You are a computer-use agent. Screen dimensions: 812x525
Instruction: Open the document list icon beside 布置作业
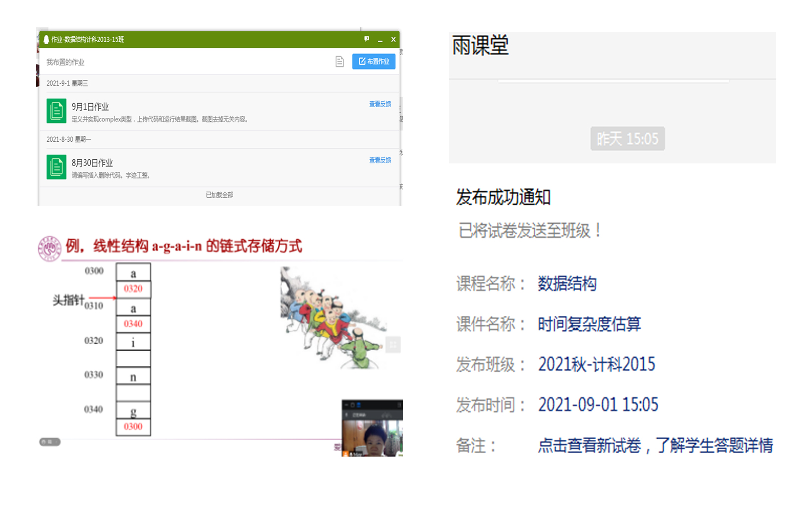[x=339, y=61]
